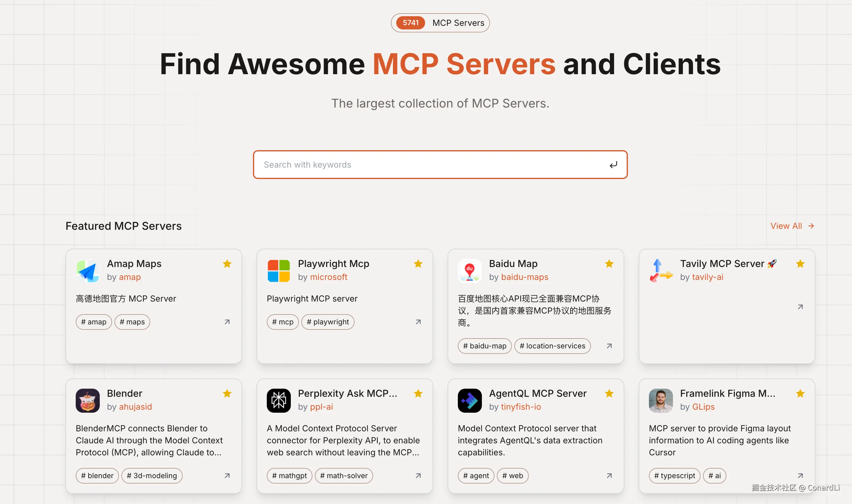
Task: Open the AgentQL card external arrow
Action: tap(609, 476)
